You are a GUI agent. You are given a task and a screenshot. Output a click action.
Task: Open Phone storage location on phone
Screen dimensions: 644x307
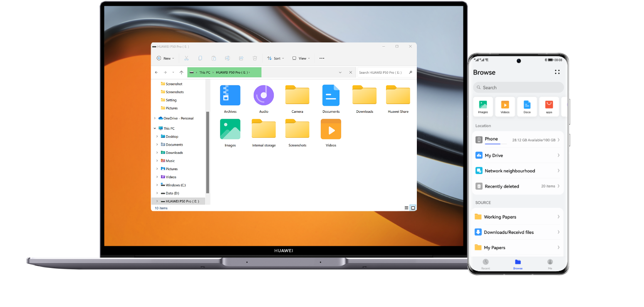(x=518, y=140)
